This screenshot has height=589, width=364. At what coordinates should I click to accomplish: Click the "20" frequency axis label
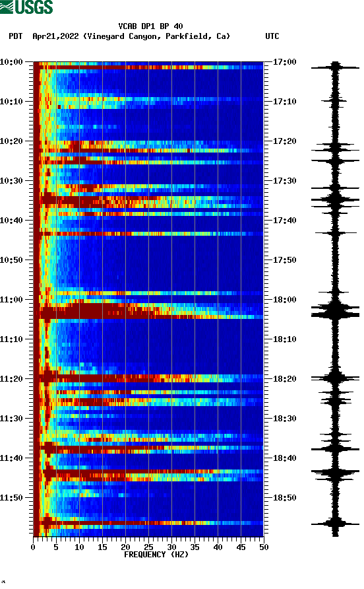[x=125, y=547]
